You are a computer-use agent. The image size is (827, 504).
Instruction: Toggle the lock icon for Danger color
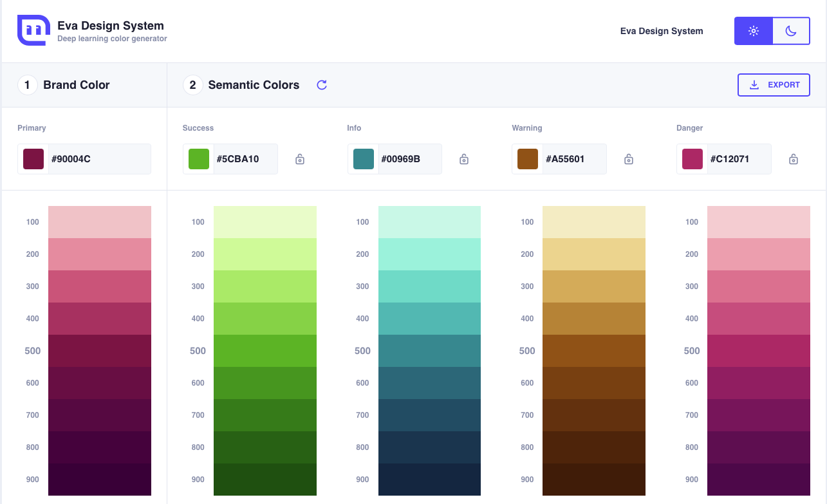point(794,159)
